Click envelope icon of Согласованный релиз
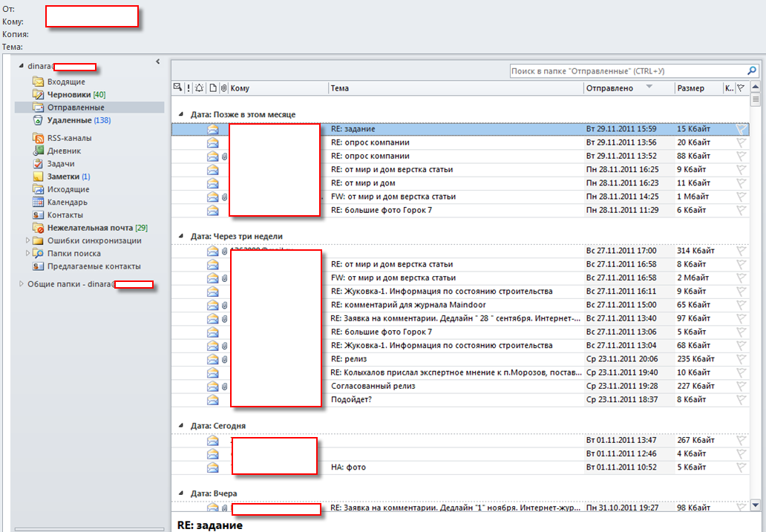Screen dimensions: 766x532 pyautogui.click(x=212, y=386)
